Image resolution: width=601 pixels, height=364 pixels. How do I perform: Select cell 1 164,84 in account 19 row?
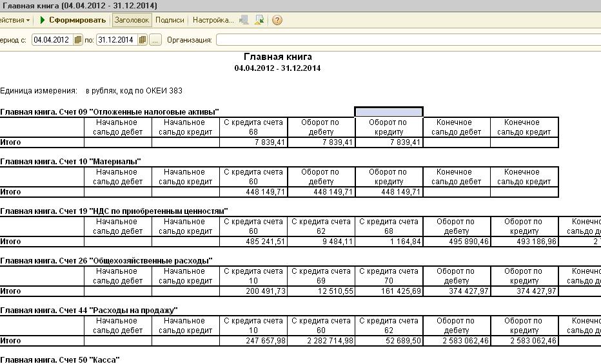click(x=389, y=242)
